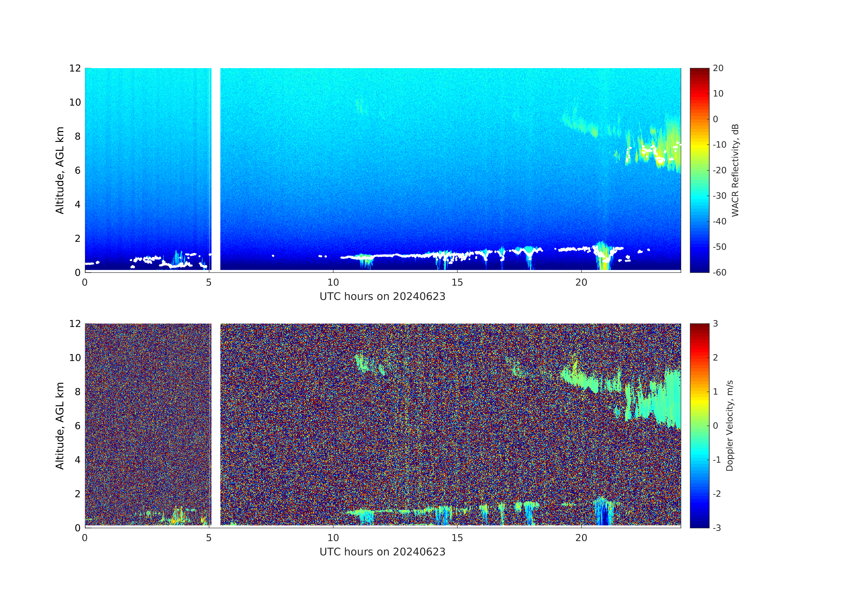Click the 3 tick on Doppler colorbar
868x596 pixels.
click(x=715, y=324)
